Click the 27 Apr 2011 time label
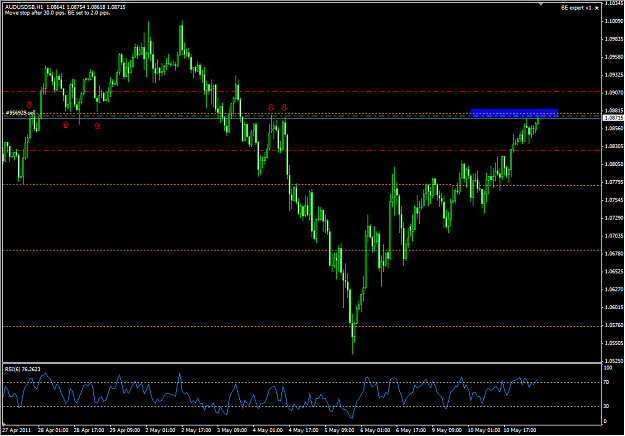The height and width of the screenshot is (436, 625). [16, 430]
